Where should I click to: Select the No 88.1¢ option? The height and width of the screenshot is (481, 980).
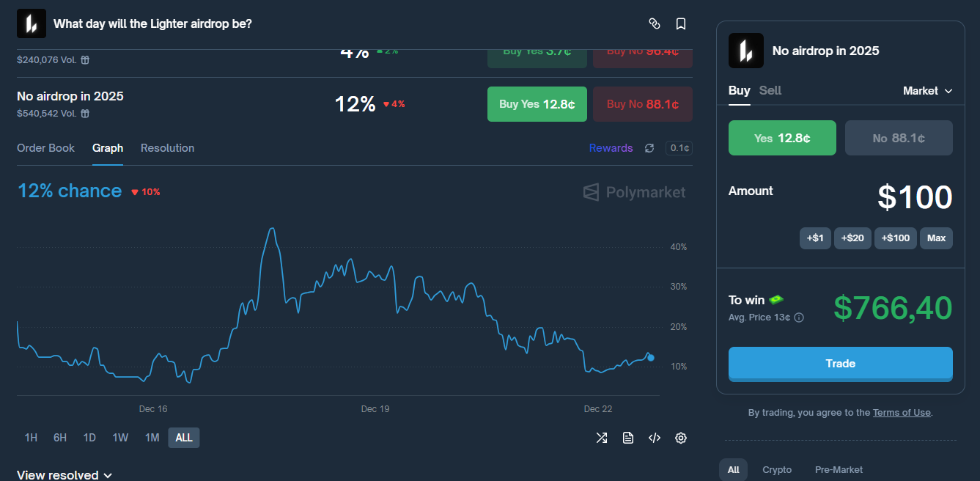click(x=899, y=137)
